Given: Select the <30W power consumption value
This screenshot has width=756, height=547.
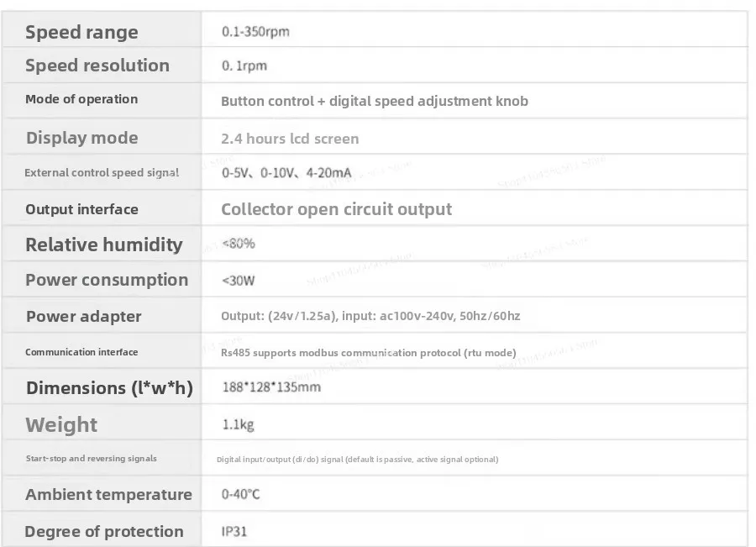Looking at the screenshot, I should click(x=239, y=281).
